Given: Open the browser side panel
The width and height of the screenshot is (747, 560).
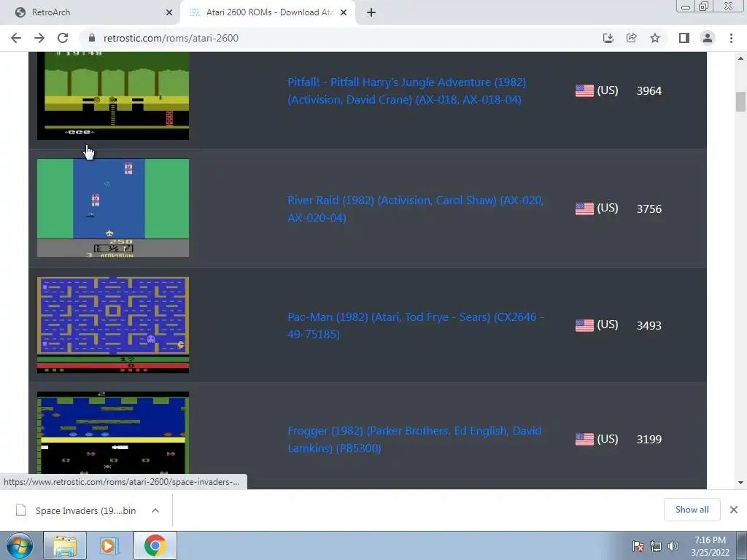Looking at the screenshot, I should coord(684,38).
